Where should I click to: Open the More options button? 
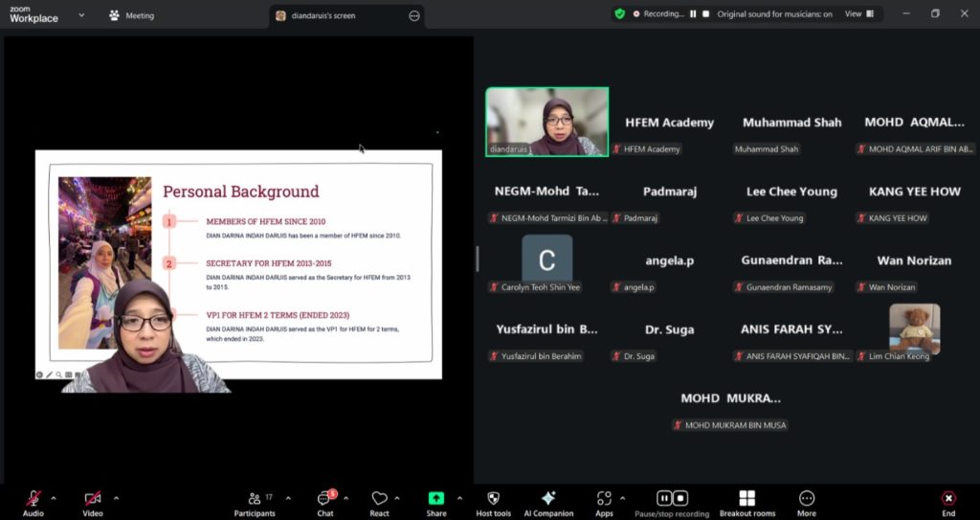806,499
